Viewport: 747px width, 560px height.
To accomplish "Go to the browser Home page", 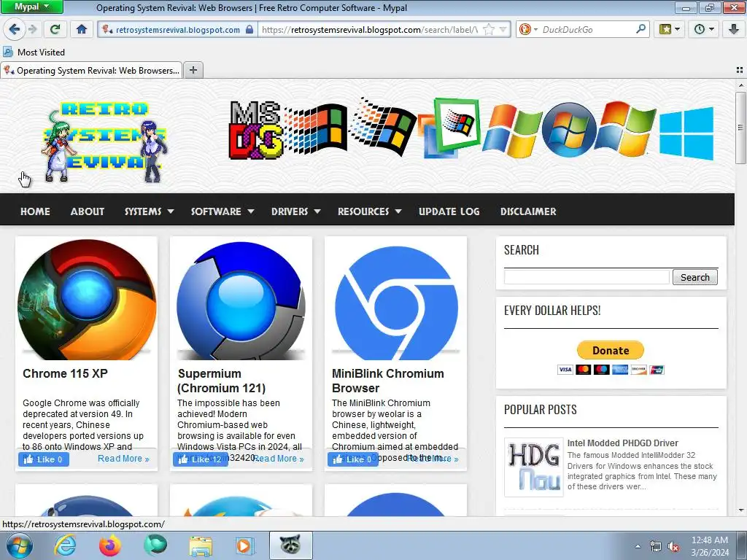I will [x=82, y=29].
